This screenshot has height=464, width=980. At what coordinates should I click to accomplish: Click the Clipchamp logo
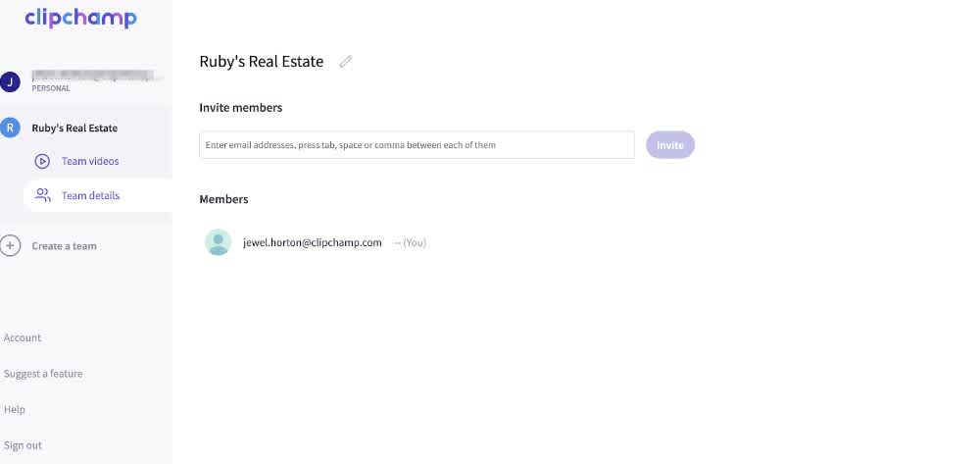coord(80,18)
